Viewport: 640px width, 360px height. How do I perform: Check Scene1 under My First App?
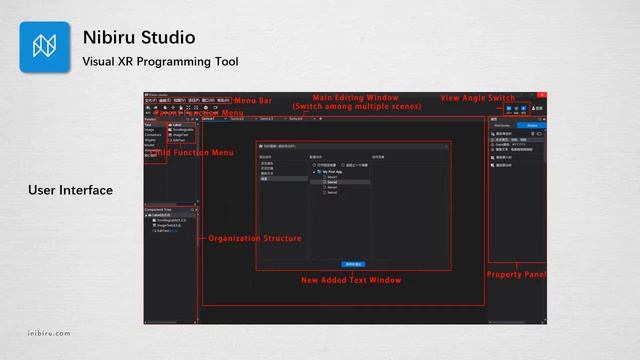pos(324,177)
